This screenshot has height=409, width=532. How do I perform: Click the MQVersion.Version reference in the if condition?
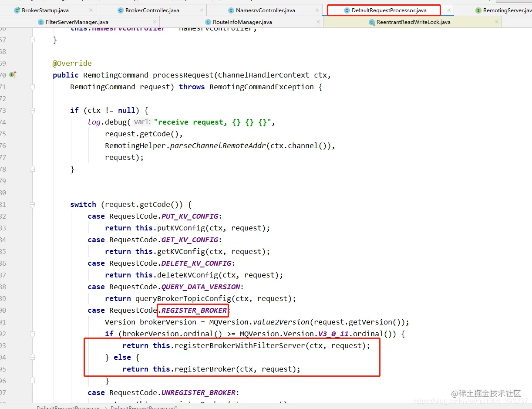click(x=277, y=334)
